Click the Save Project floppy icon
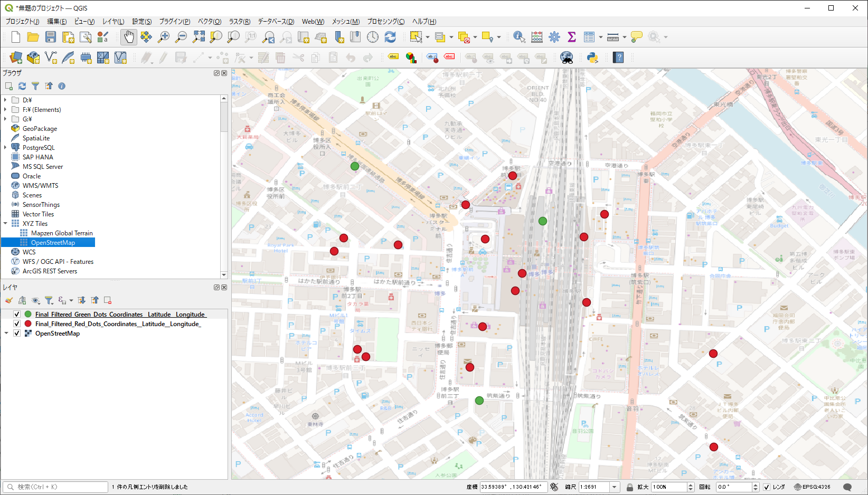 click(x=51, y=37)
